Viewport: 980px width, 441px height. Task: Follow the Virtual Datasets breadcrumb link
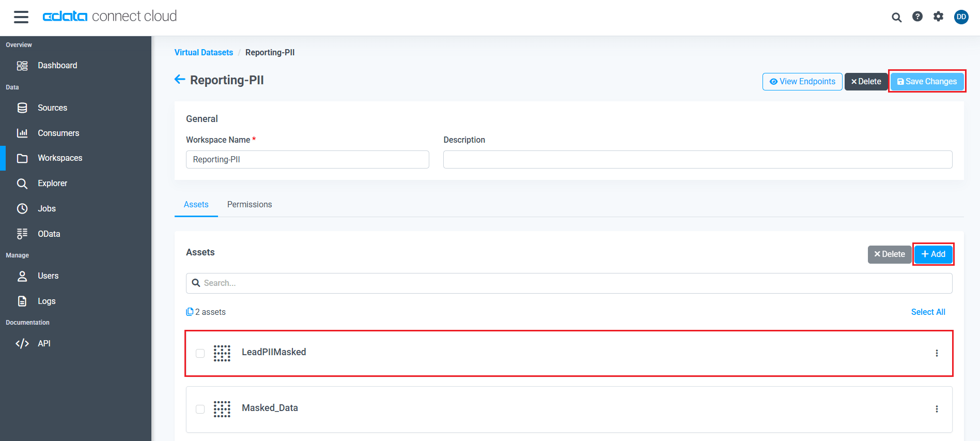(x=204, y=52)
